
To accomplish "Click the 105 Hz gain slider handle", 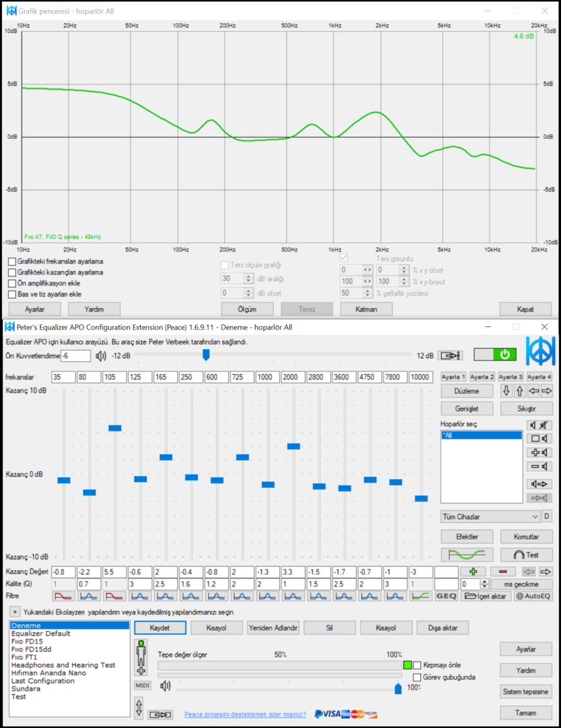I will click(115, 428).
